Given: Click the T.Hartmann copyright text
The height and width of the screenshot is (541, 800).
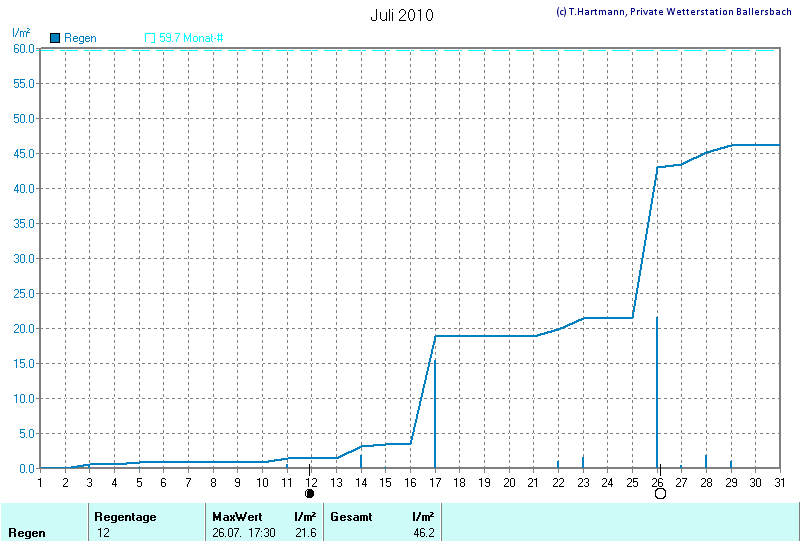Looking at the screenshot, I should tap(673, 12).
